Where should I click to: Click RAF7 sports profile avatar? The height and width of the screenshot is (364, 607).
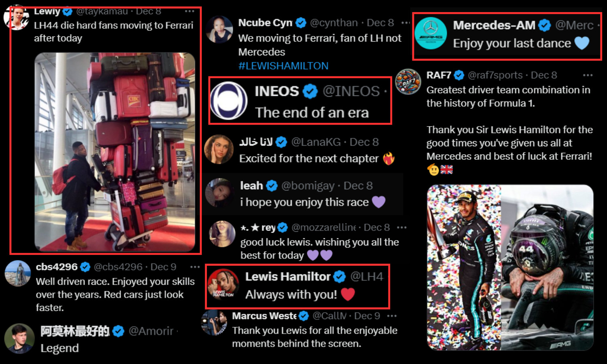pos(408,82)
